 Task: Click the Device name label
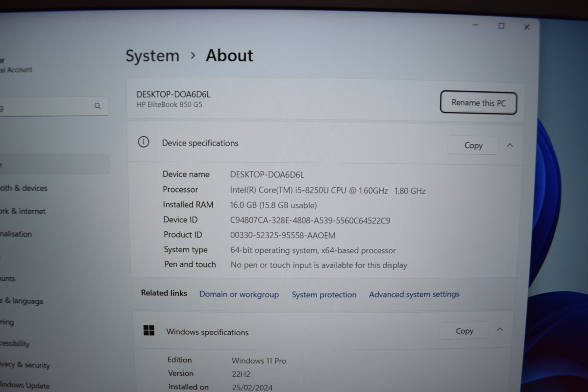(186, 174)
